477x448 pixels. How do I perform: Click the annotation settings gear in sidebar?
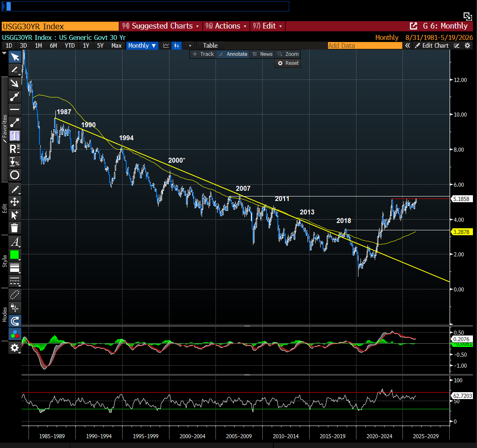pyautogui.click(x=15, y=348)
